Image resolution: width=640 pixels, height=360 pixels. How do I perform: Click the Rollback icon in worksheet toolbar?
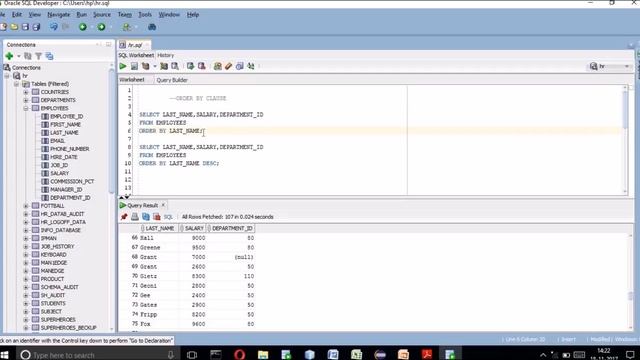[202, 66]
